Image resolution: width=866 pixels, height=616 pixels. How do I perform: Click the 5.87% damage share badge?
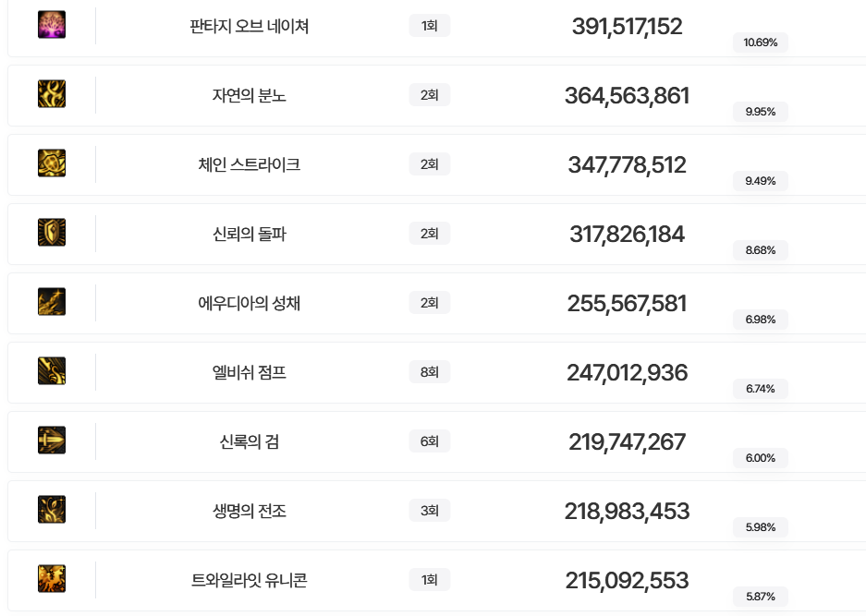click(761, 597)
